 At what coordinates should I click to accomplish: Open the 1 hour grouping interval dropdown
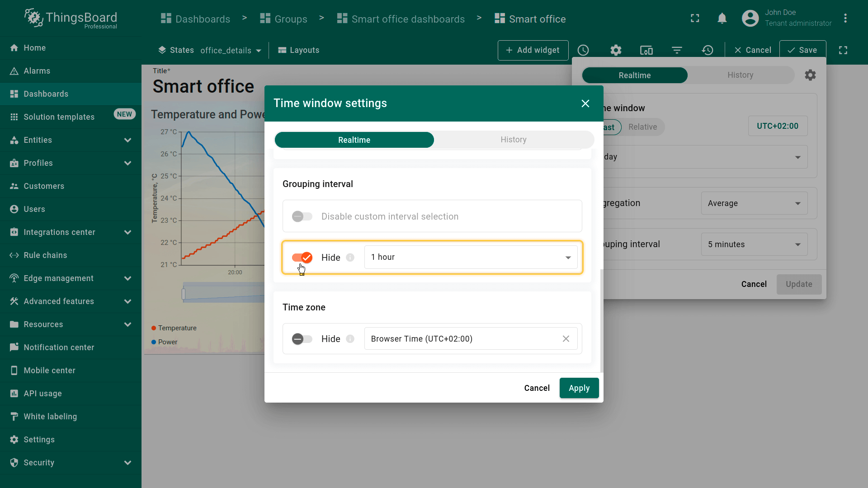[471, 257]
